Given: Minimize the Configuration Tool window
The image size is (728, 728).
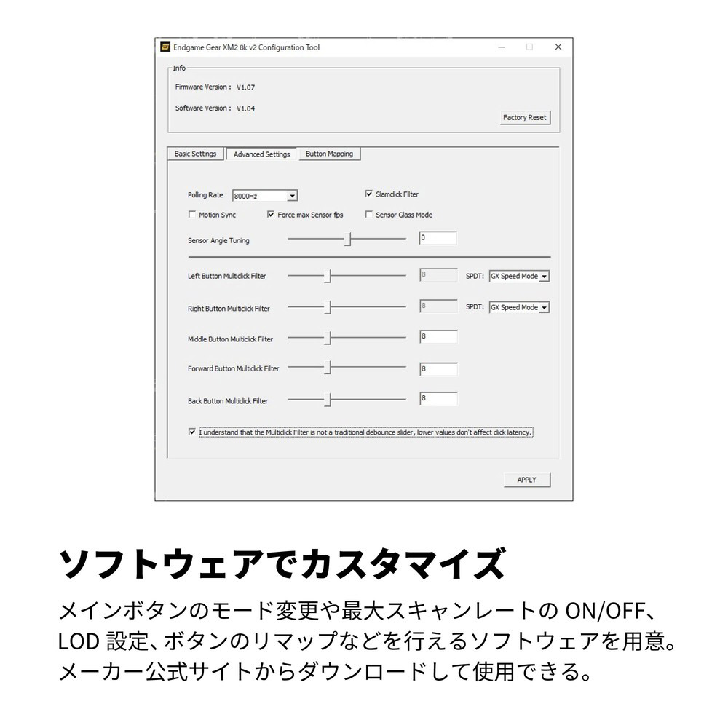Looking at the screenshot, I should coord(502,47).
